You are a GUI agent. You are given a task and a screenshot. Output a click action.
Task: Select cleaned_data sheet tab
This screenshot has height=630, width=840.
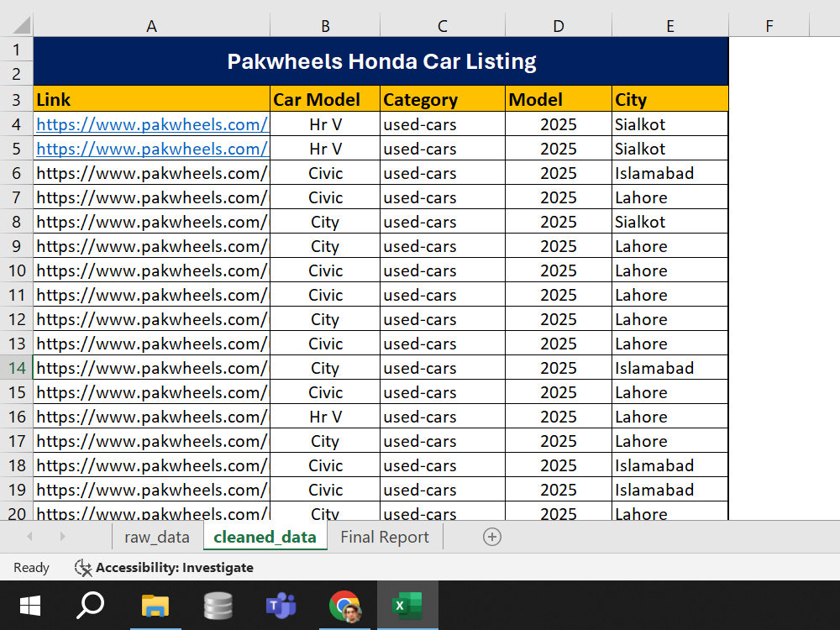point(265,537)
